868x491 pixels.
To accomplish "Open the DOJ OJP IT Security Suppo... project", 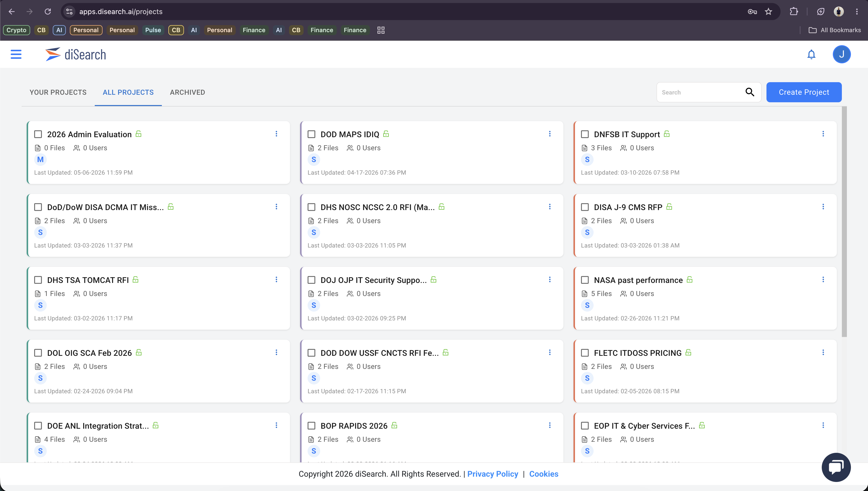I will [374, 280].
